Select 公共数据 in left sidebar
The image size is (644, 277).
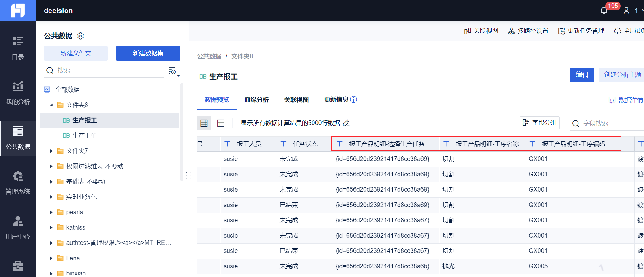click(18, 138)
